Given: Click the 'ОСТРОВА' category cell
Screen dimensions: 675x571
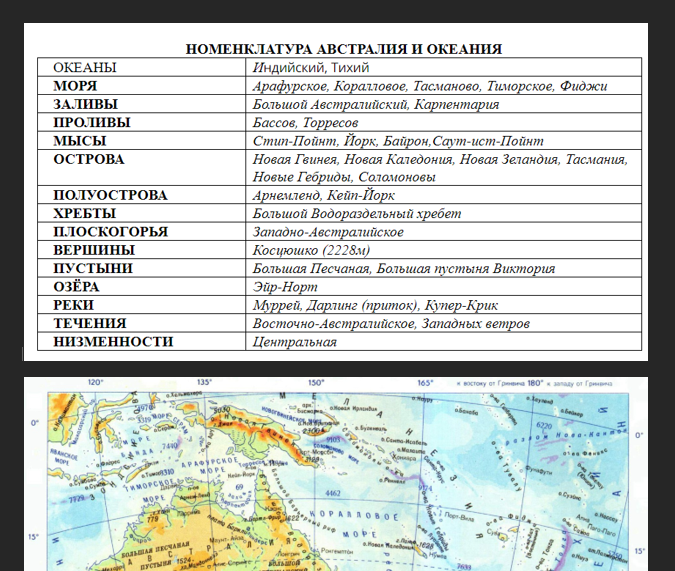Looking at the screenshot, I should (x=88, y=159).
